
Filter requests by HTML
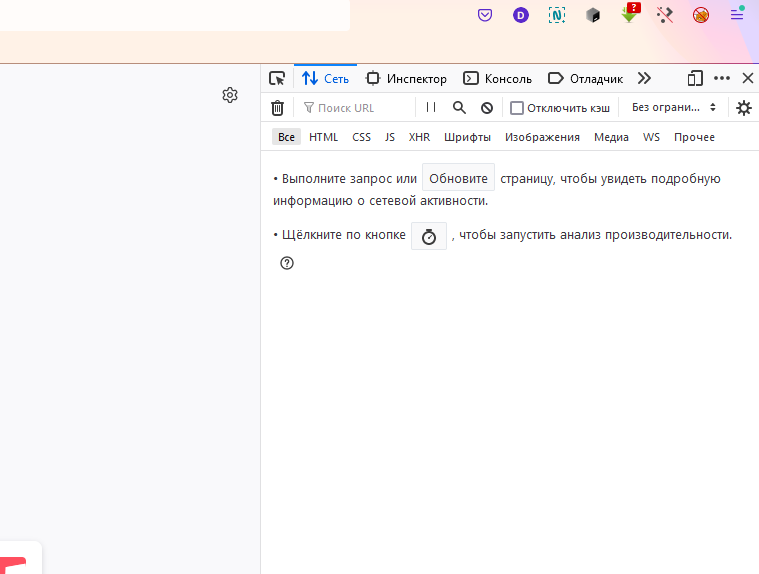[x=323, y=137]
